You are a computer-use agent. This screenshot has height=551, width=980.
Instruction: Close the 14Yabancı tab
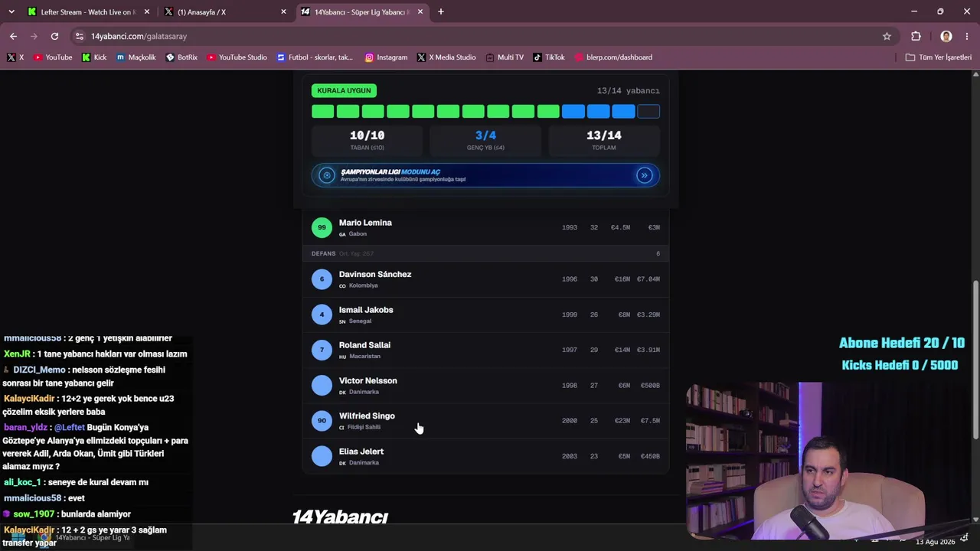click(420, 11)
